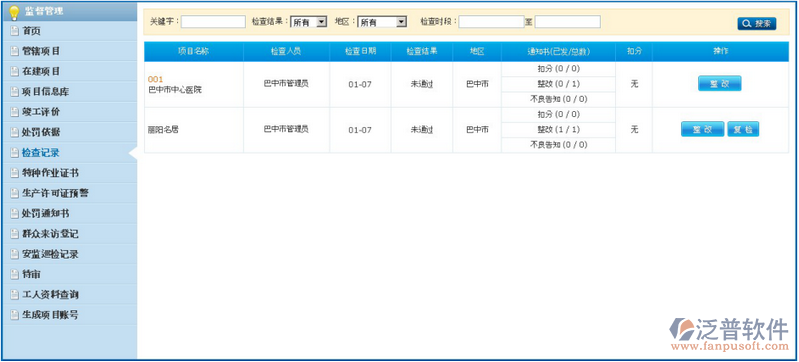This screenshot has width=799, height=362.
Task: Click the start date field of 检查时段
Action: [x=492, y=21]
